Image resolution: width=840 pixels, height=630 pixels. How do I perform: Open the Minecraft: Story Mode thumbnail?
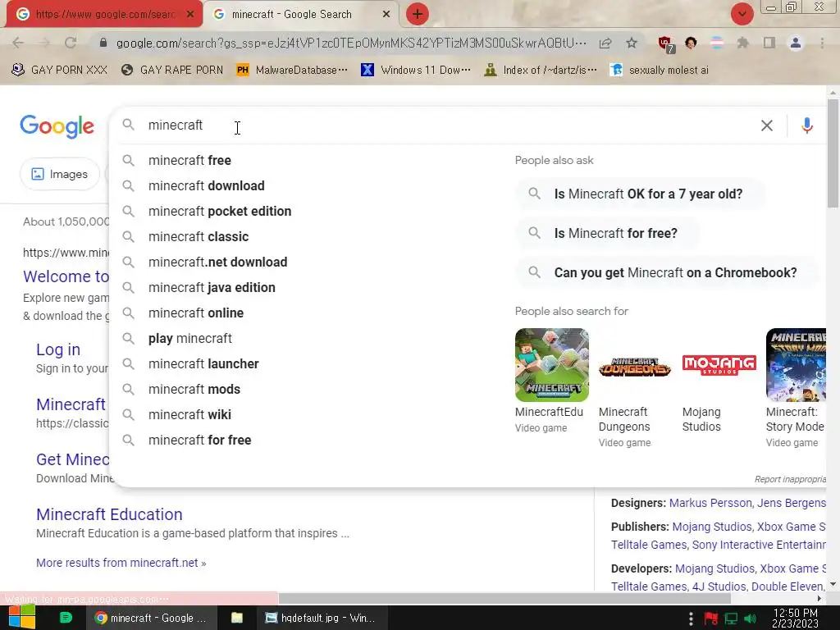click(x=796, y=365)
